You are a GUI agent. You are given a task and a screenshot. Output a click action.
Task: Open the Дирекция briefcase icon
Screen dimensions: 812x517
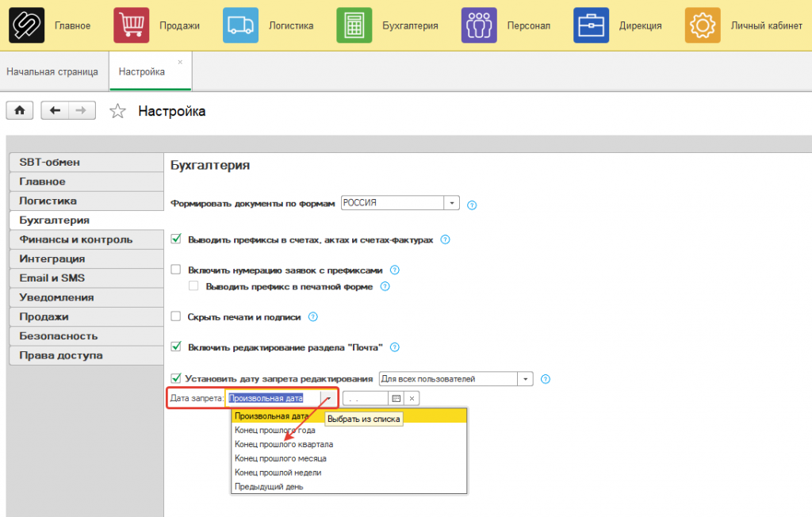(591, 25)
